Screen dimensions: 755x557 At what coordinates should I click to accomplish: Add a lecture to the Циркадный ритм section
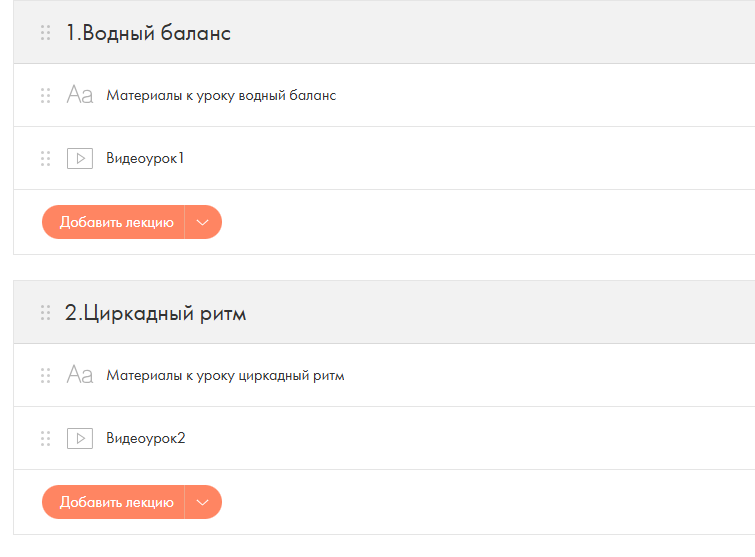[114, 502]
